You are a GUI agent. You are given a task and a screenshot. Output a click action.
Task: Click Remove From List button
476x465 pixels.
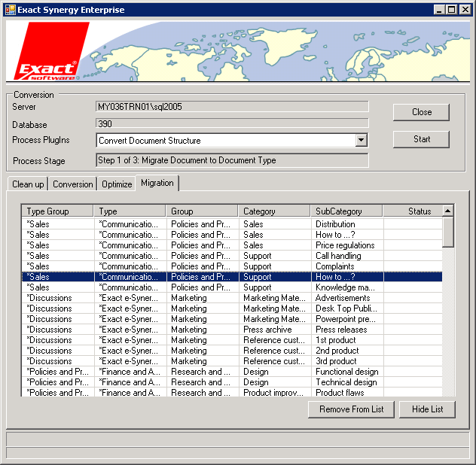[x=351, y=409]
